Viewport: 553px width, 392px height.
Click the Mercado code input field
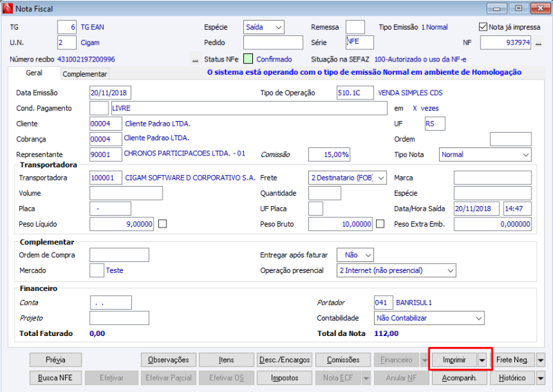[97, 270]
